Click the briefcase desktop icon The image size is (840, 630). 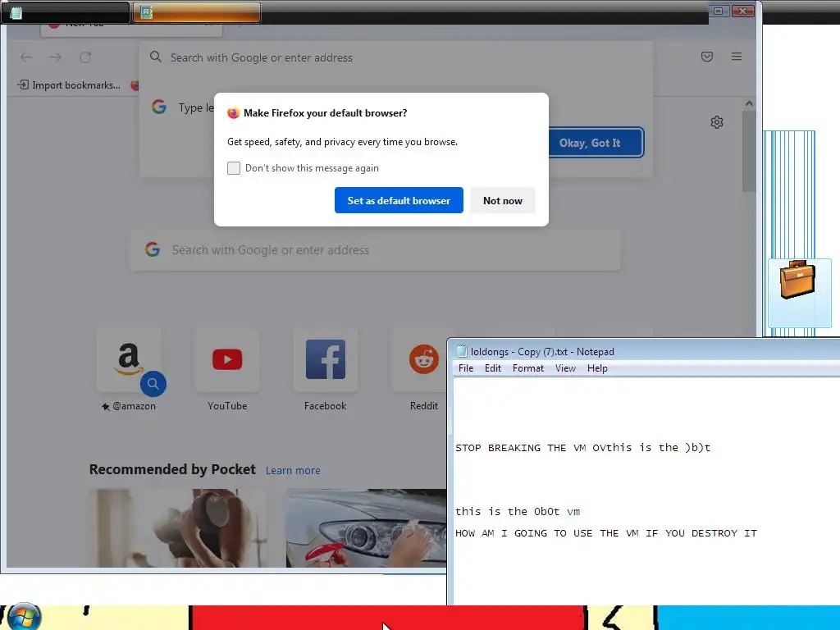point(797,279)
